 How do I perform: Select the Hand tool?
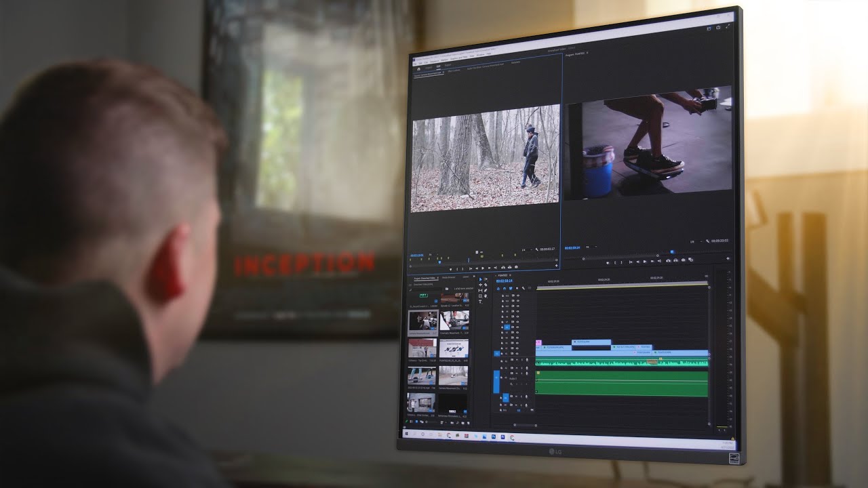click(486, 296)
